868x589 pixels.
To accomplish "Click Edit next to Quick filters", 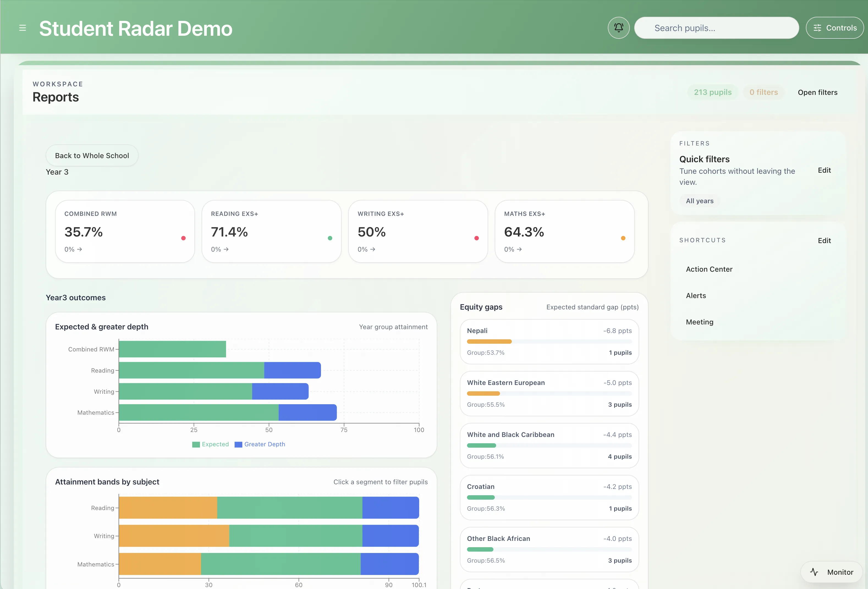I will pos(825,170).
